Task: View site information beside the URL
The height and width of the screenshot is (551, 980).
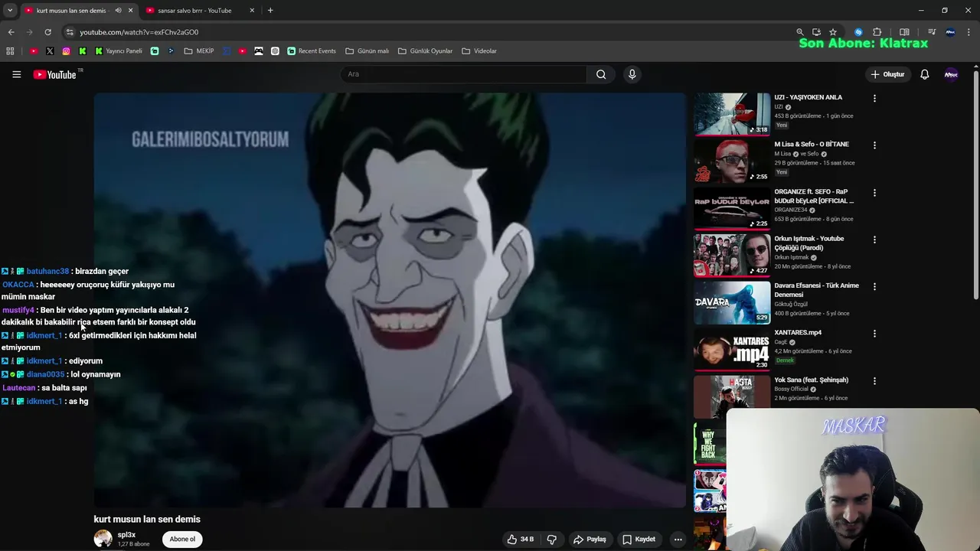Action: [69, 32]
